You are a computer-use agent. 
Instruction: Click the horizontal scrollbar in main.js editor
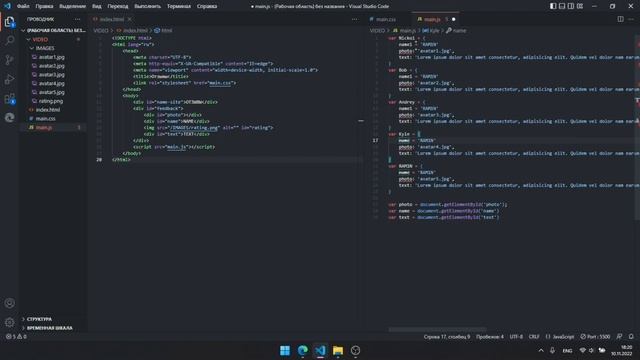point(437,329)
